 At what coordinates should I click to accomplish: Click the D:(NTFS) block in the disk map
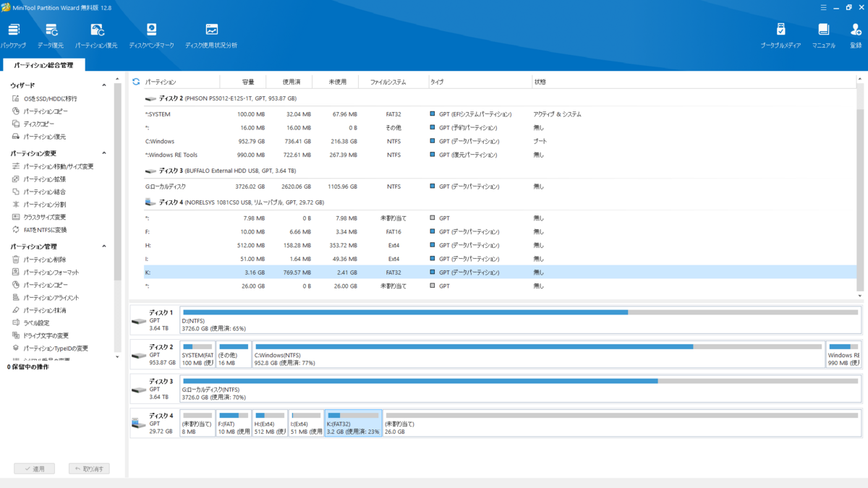tap(520, 320)
